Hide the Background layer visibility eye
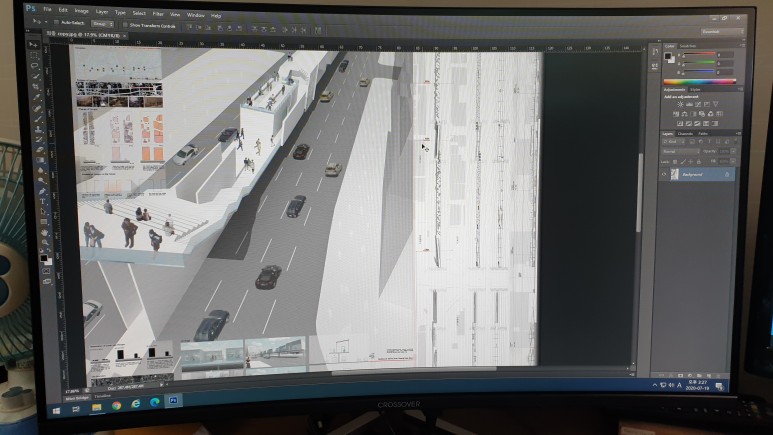This screenshot has width=773, height=435. click(666, 172)
